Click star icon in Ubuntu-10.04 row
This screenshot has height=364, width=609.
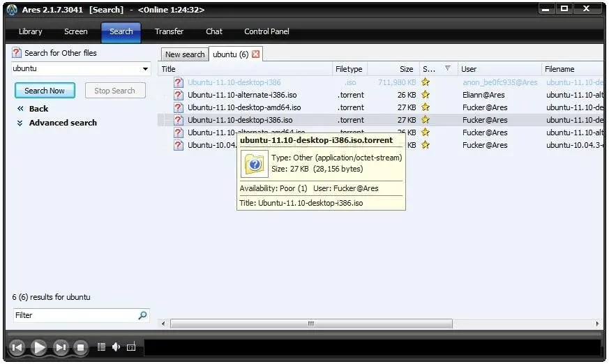426,145
